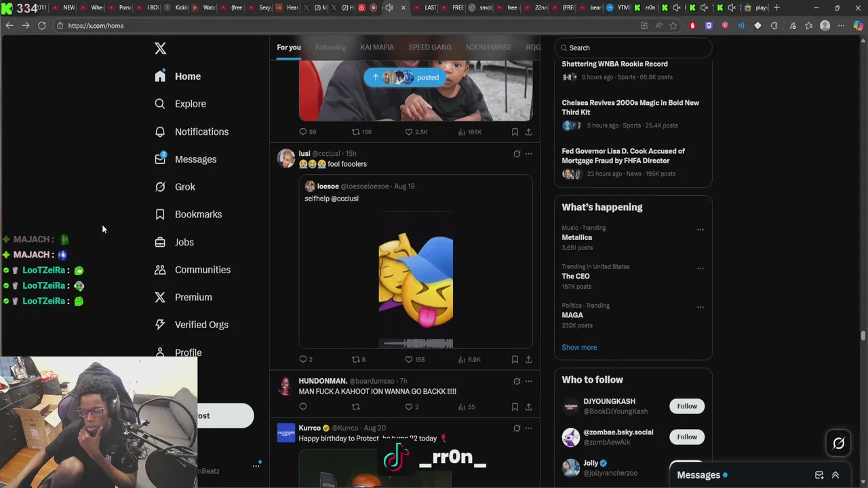This screenshot has width=868, height=488.
Task: Share lusi's fool fooolers post
Action: click(x=528, y=359)
